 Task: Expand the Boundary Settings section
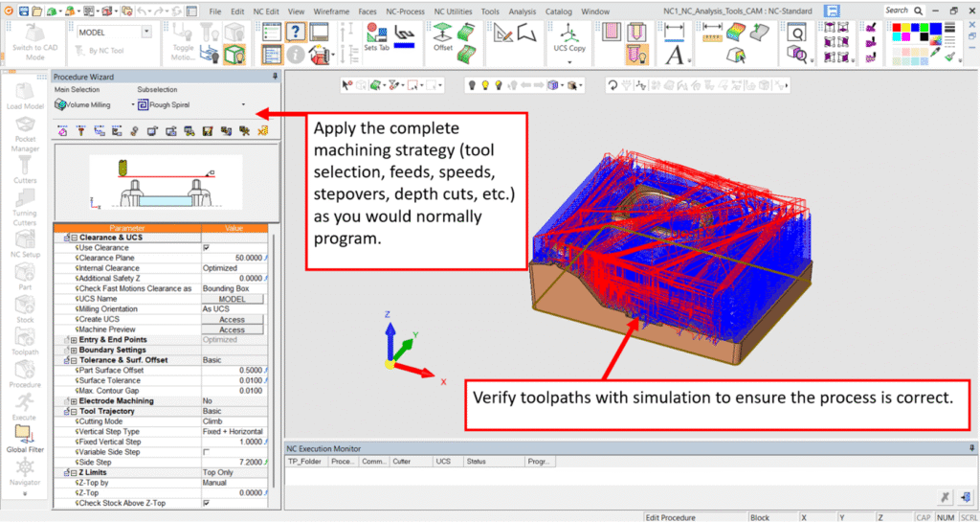(74, 351)
